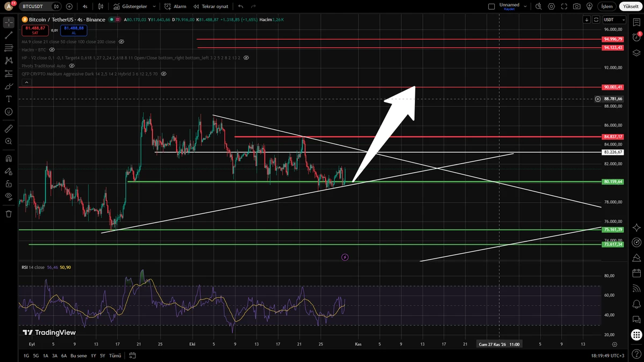Image resolution: width=644 pixels, height=362 pixels.
Task: Toggle visibility of the HP - V2 indicator
Action: [x=246, y=57]
